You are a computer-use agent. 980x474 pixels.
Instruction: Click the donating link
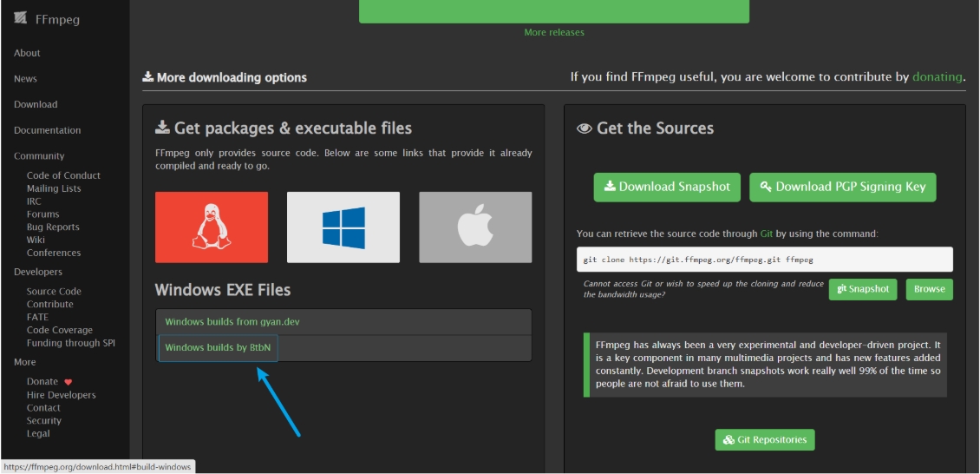pos(937,77)
